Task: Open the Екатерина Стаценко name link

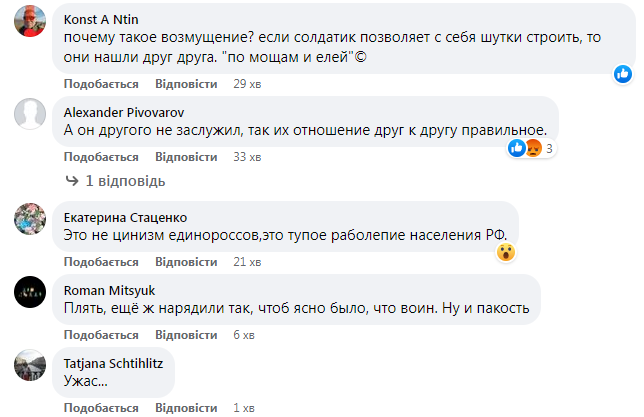Action: pyautogui.click(x=125, y=216)
